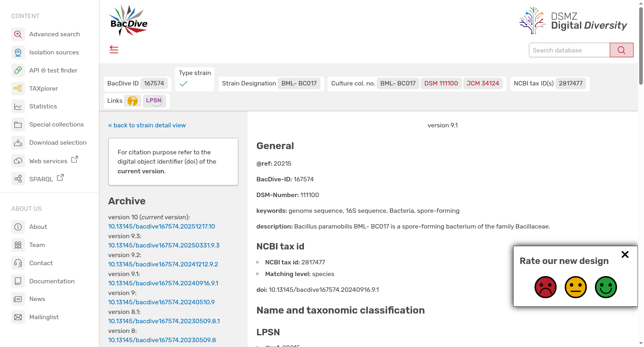Open the Team menu entry
The width and height of the screenshot is (644, 347).
point(37,245)
